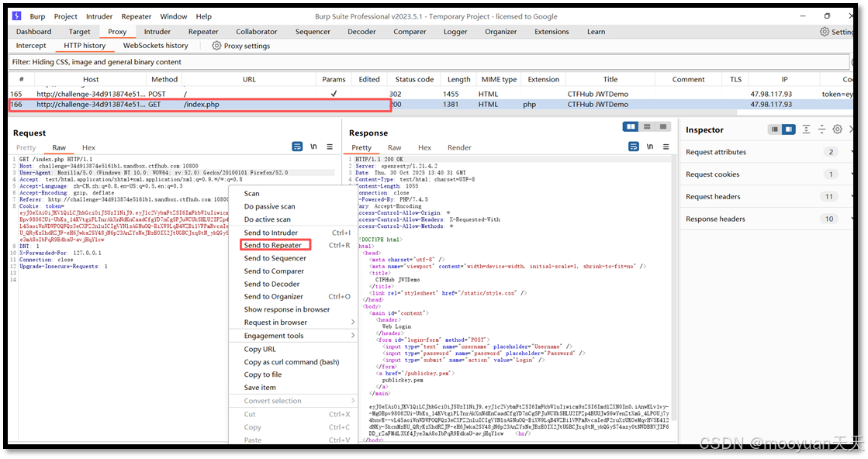Screen dimensions: 868x459
Task: Expand Engagement tools submenu
Action: 293,336
